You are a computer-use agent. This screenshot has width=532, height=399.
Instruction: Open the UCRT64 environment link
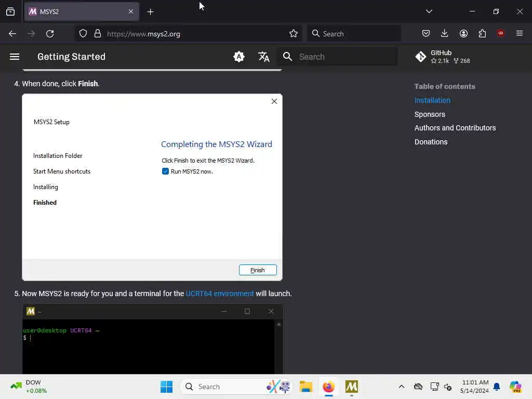(220, 294)
